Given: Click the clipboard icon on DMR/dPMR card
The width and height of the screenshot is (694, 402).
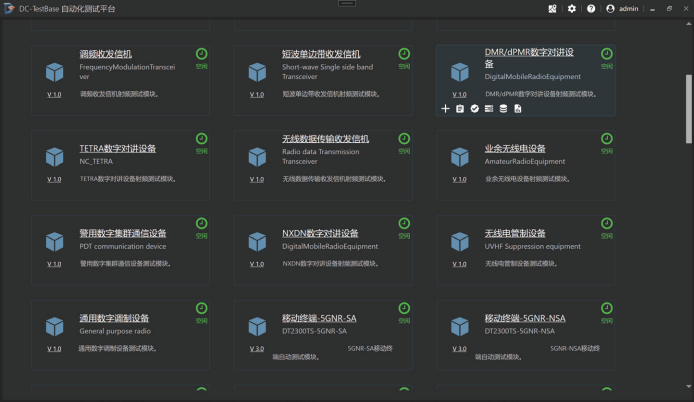Looking at the screenshot, I should 460,108.
